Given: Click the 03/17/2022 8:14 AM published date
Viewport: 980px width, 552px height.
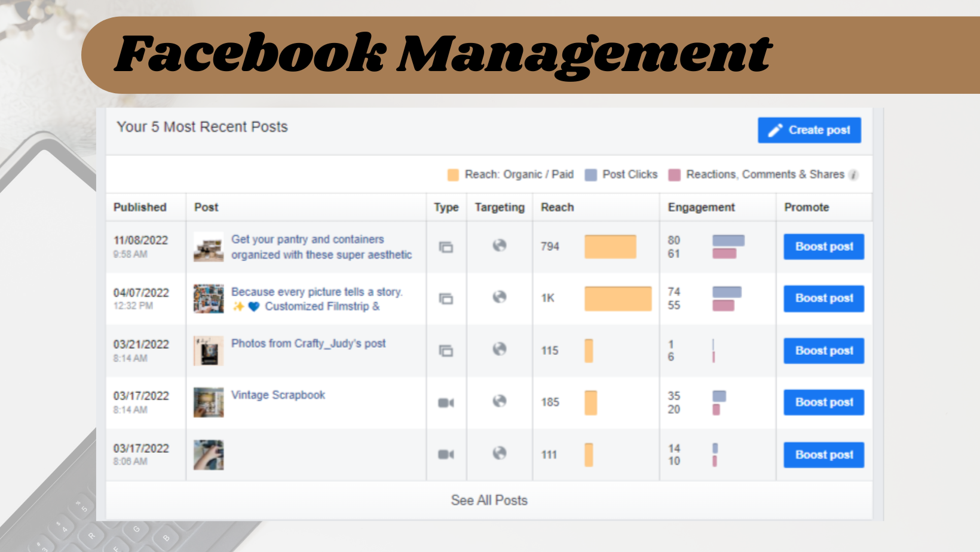Looking at the screenshot, I should (141, 395).
